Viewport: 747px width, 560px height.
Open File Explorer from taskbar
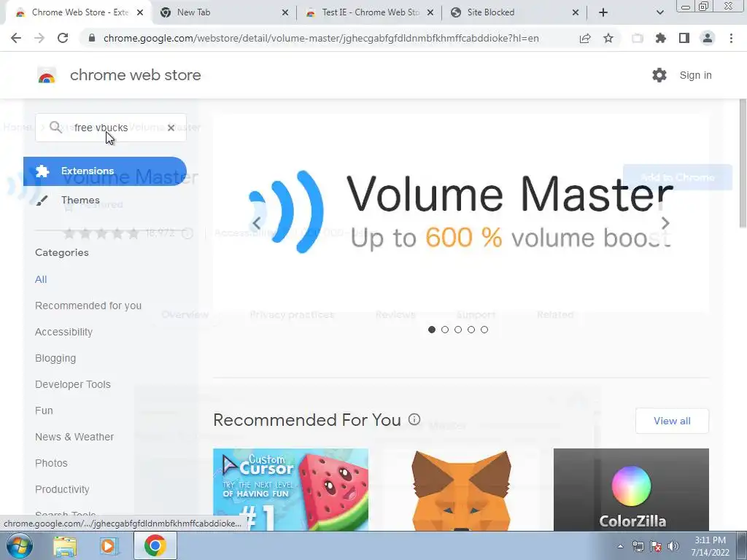(65, 546)
